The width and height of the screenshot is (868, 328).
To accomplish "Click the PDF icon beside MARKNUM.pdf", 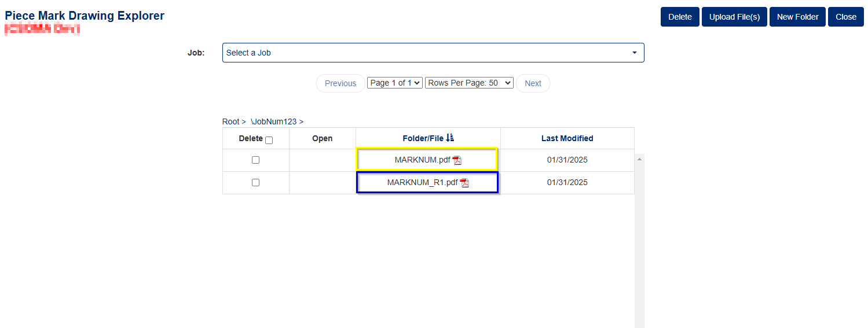I will [457, 160].
